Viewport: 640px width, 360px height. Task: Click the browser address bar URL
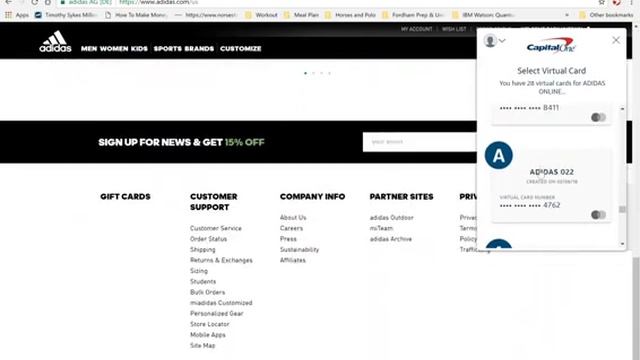point(159,2)
